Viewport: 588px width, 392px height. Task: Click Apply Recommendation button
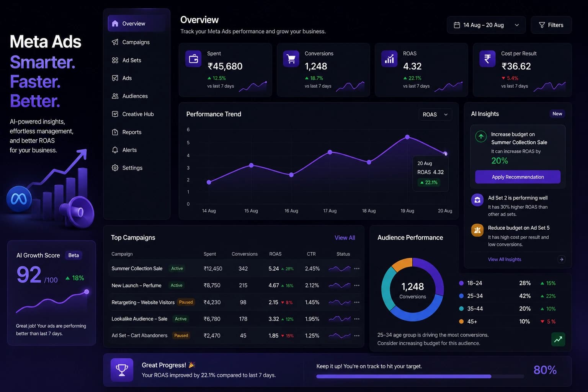tap(518, 177)
